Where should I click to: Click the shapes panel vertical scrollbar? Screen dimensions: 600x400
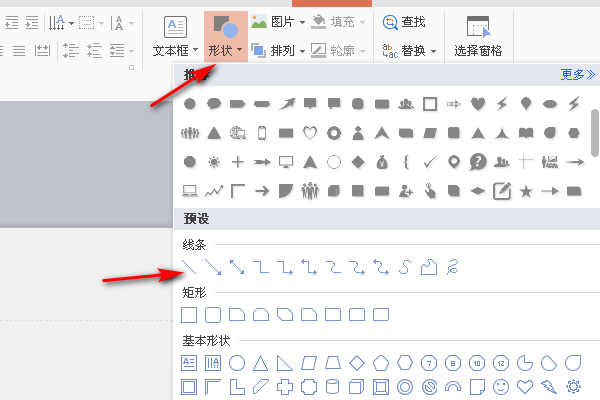[594, 132]
